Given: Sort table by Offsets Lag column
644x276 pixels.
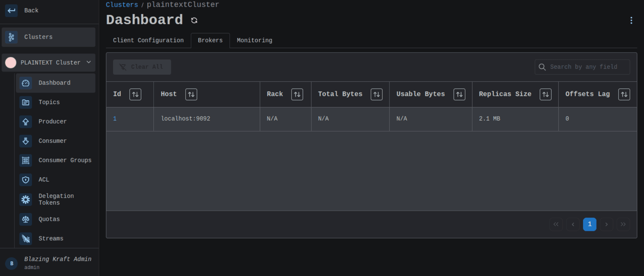Looking at the screenshot, I should pyautogui.click(x=624, y=94).
